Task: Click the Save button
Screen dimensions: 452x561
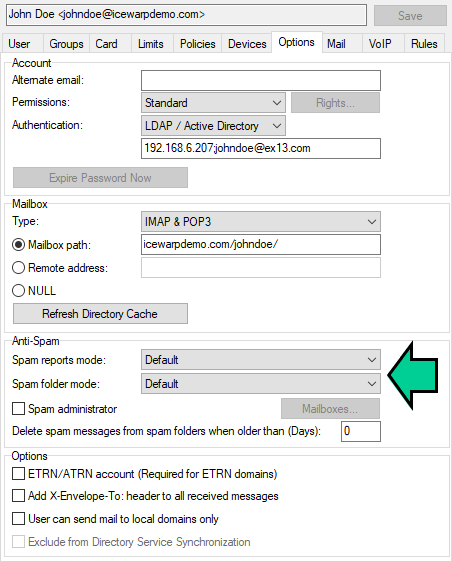Action: [x=410, y=16]
